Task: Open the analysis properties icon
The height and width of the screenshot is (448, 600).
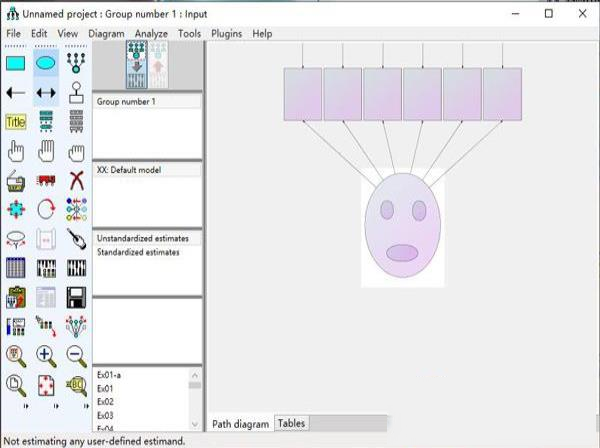Action: pos(46,268)
